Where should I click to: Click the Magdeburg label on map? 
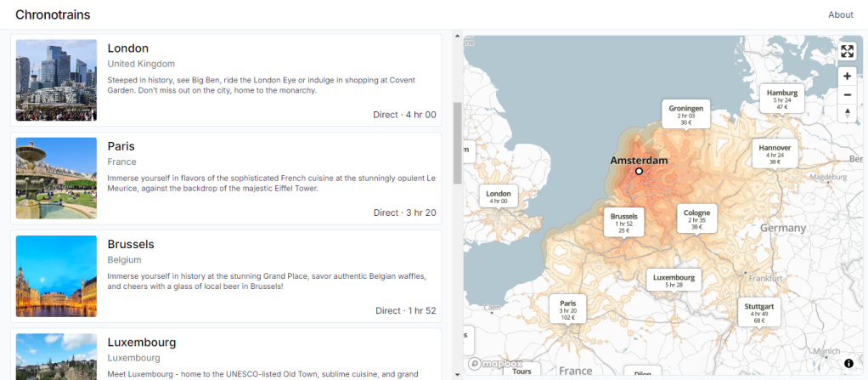[829, 177]
